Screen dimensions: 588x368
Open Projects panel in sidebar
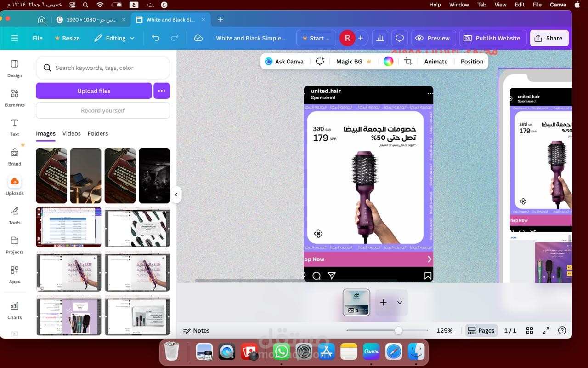[x=15, y=245]
